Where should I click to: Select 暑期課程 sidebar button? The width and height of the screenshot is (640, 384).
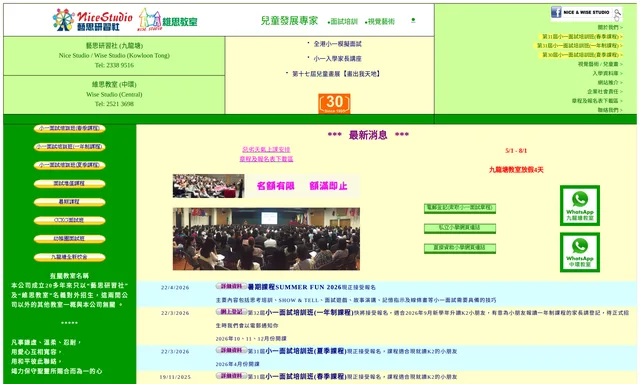tap(70, 202)
